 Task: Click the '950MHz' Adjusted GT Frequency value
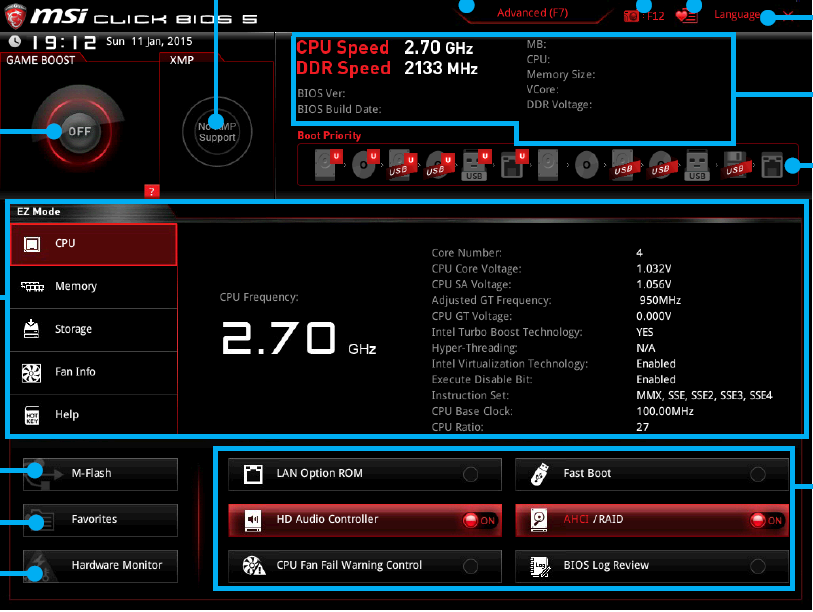[660, 301]
